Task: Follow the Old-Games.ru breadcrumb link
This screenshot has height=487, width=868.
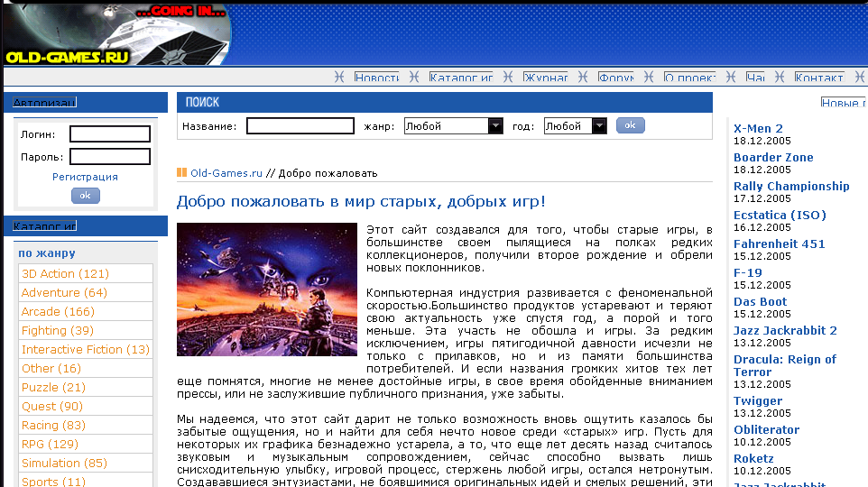Action: [x=226, y=173]
